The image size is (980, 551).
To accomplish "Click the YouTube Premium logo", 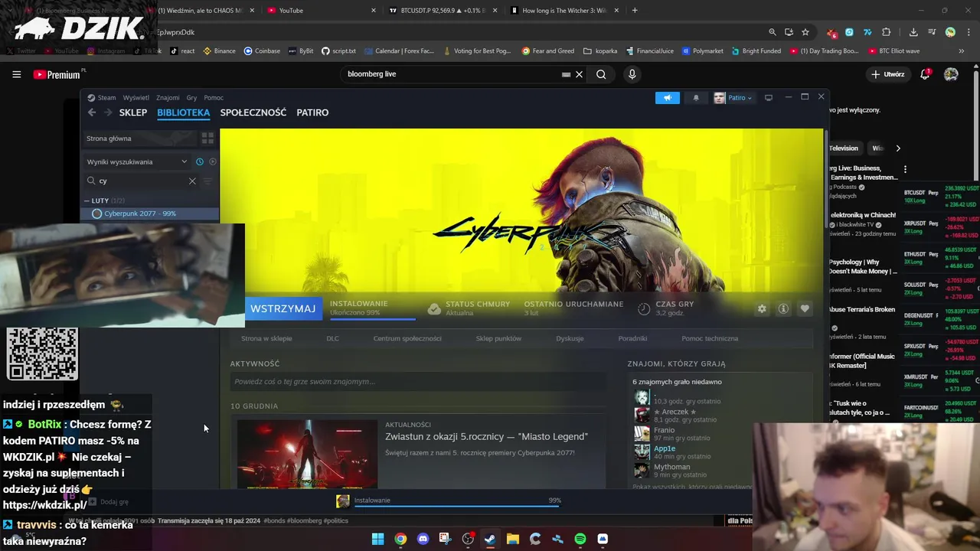I will [57, 74].
